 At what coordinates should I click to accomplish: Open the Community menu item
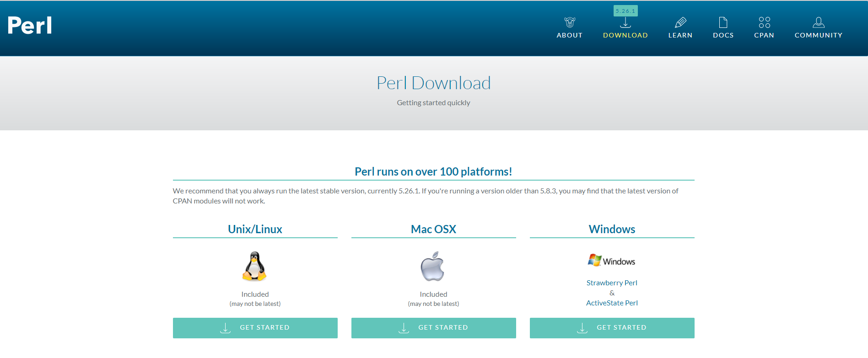click(x=819, y=35)
